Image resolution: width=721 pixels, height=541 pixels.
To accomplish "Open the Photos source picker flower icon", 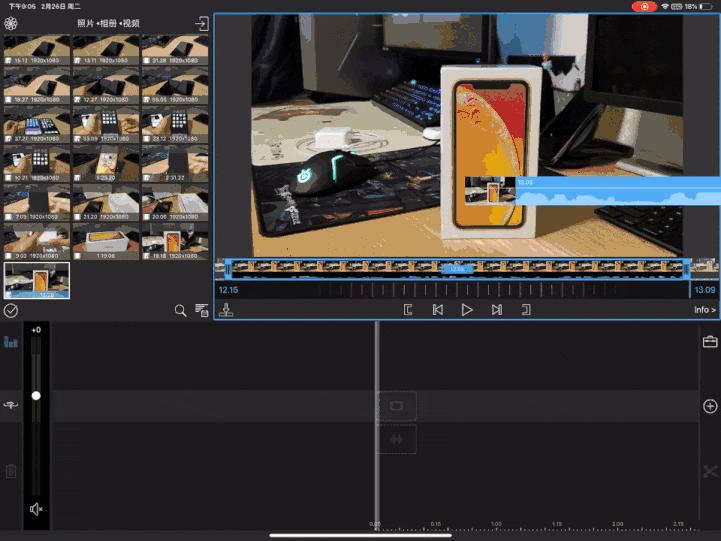I will pos(11,23).
